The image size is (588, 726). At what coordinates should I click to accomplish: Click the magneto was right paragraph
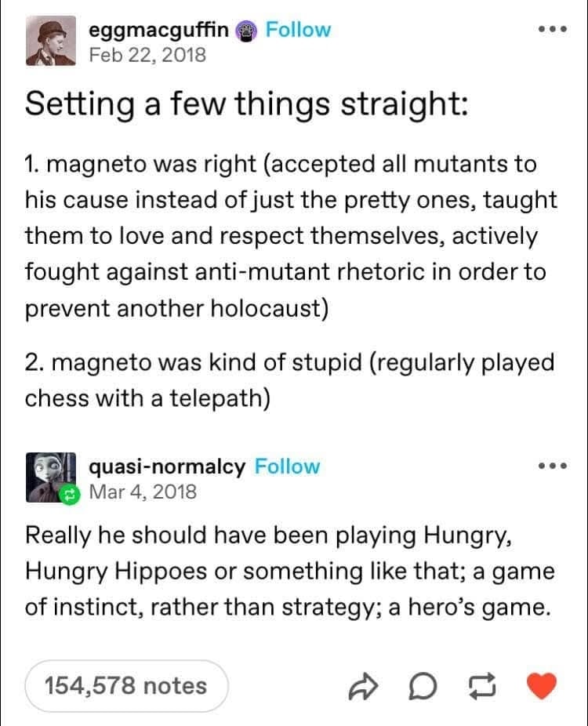click(x=291, y=236)
